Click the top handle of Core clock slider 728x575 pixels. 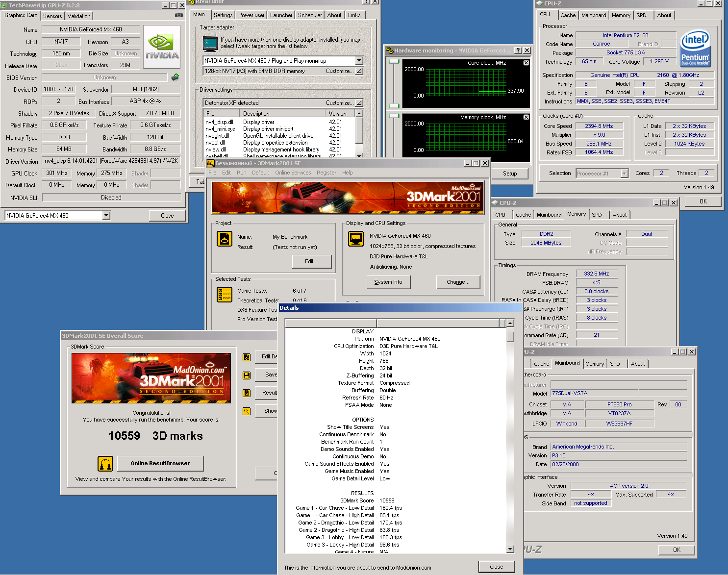(394, 61)
